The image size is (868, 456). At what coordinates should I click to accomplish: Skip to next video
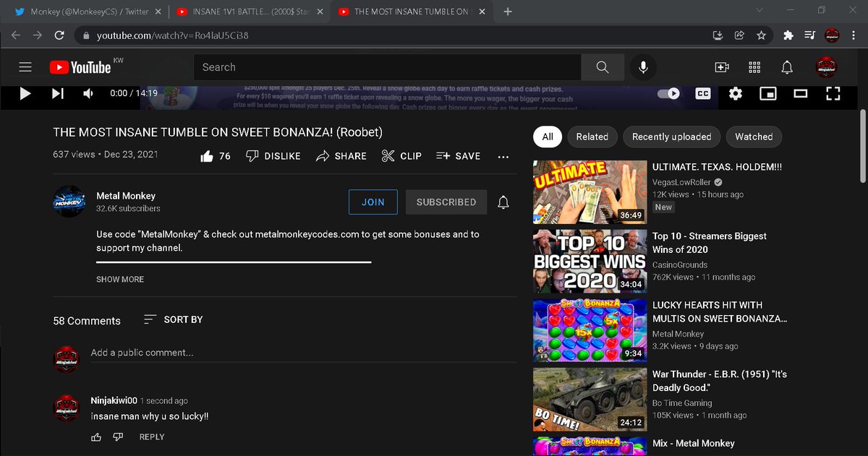58,93
